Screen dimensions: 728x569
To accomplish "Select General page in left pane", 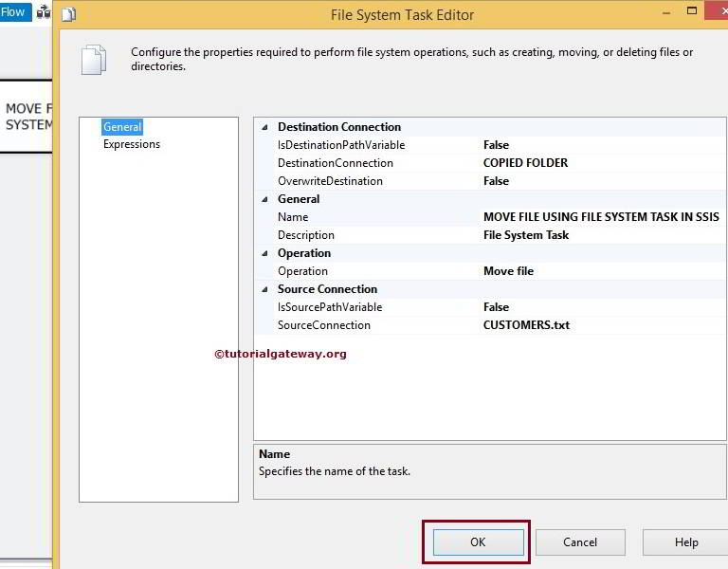I will tap(122, 127).
